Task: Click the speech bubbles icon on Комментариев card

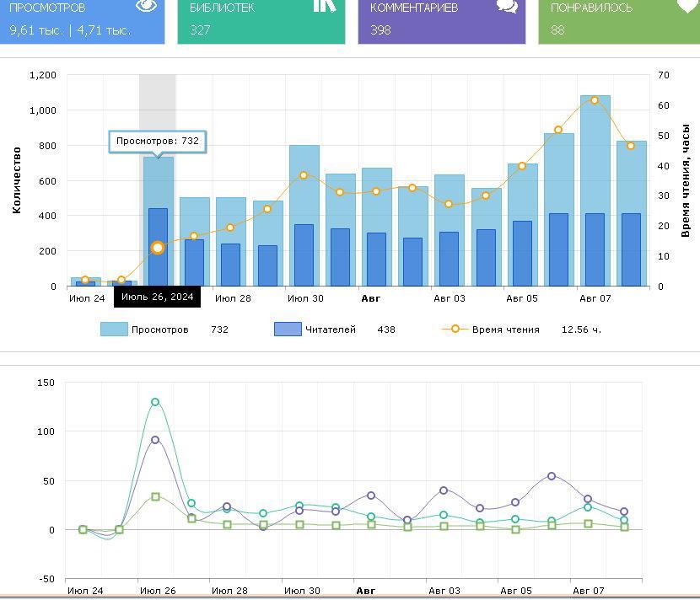Action: tap(507, 6)
